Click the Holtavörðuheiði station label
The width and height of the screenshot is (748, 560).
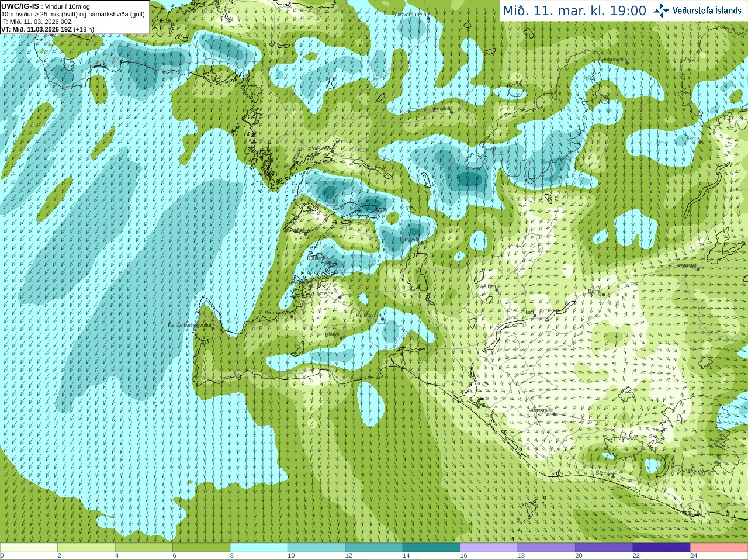pos(410,14)
